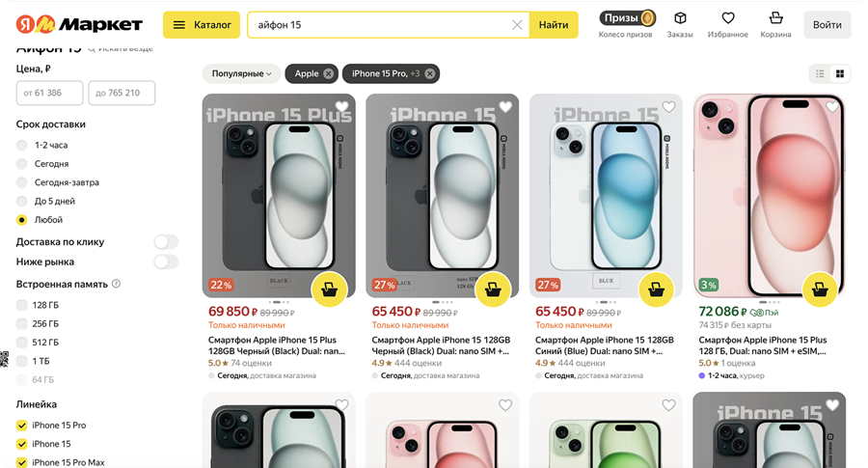Uncheck iPhone 15 Pro Max checkbox
The height and width of the screenshot is (468, 868).
click(22, 462)
